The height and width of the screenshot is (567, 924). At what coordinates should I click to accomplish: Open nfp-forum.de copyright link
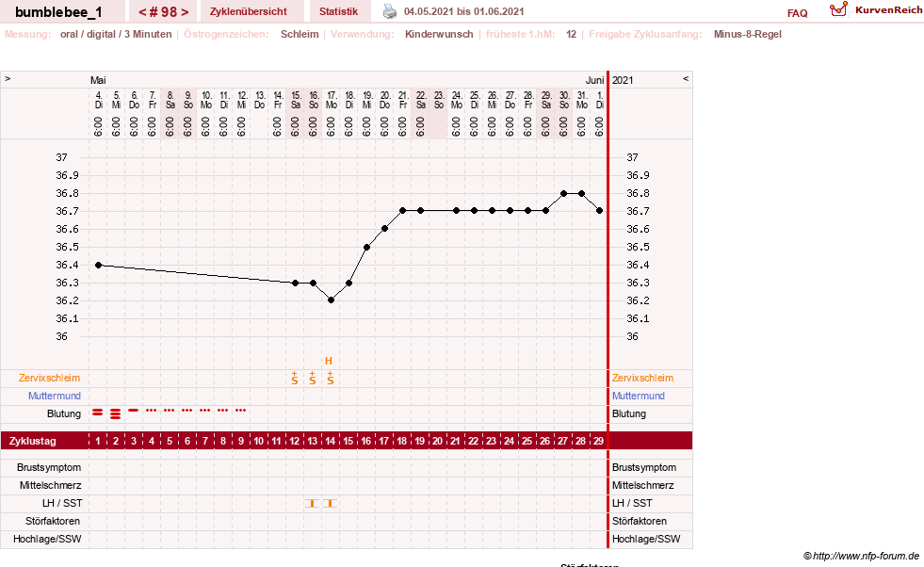coord(861,556)
